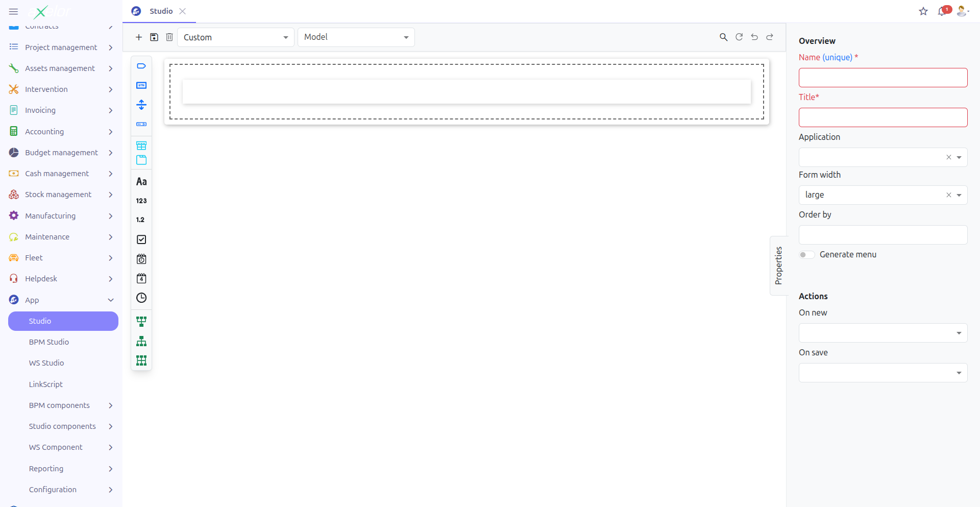Viewport: 980px width, 507px height.
Task: Enable the Generate menu toggle
Action: (806, 254)
